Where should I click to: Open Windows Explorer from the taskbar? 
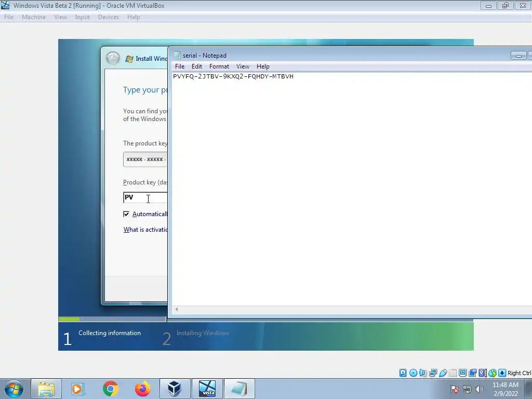pyautogui.click(x=46, y=389)
